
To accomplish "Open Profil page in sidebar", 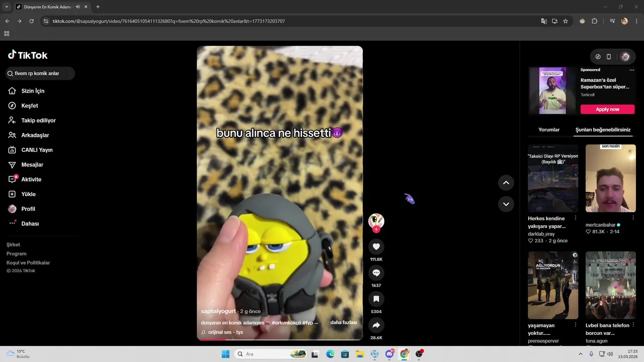I will 28,209.
